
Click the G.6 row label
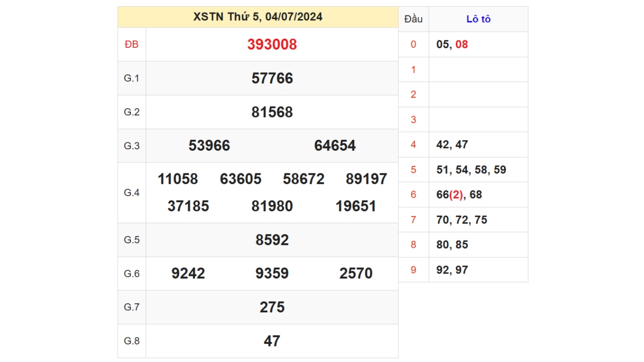coord(132,273)
